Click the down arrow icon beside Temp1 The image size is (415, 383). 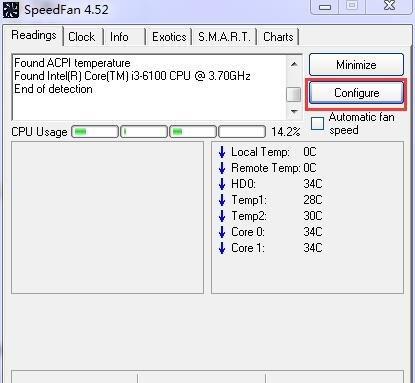pos(222,200)
